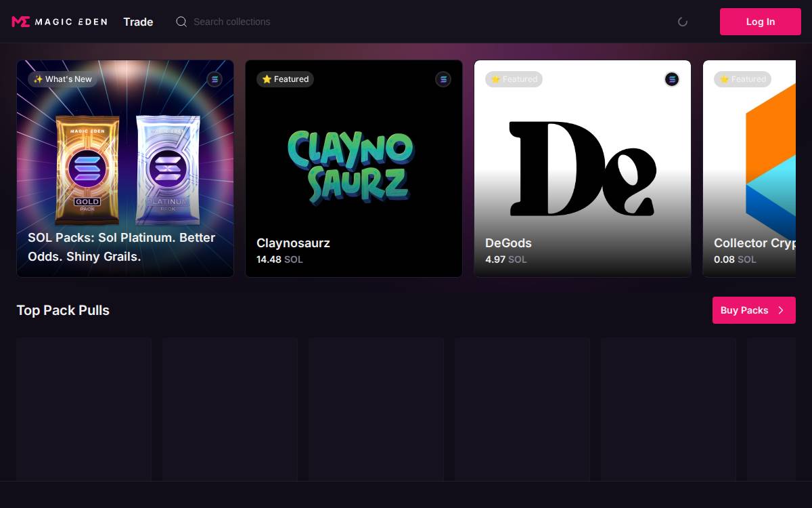Viewport: 812px width, 508px height.
Task: Click Solana icon on SOL Packs card
Action: pyautogui.click(x=215, y=79)
